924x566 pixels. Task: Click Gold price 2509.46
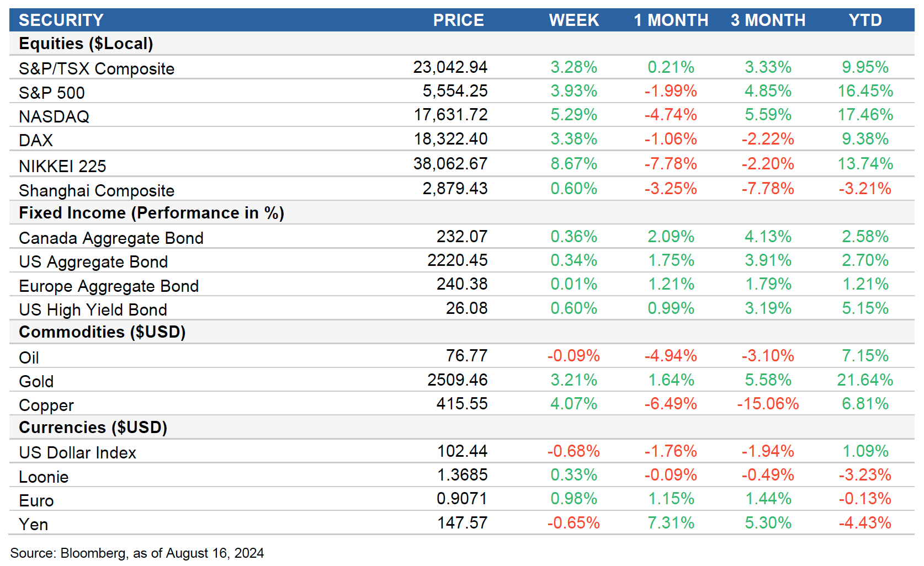(x=458, y=380)
